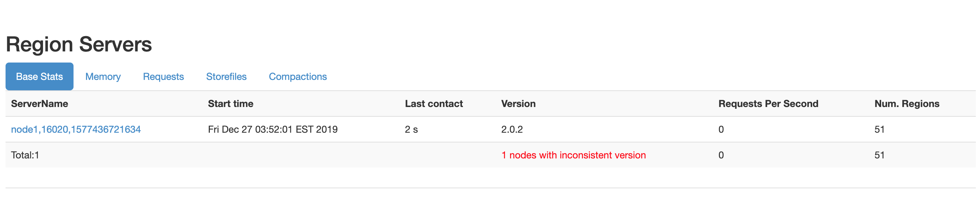980x214 pixels.
Task: Click the Start time column header
Action: click(231, 104)
